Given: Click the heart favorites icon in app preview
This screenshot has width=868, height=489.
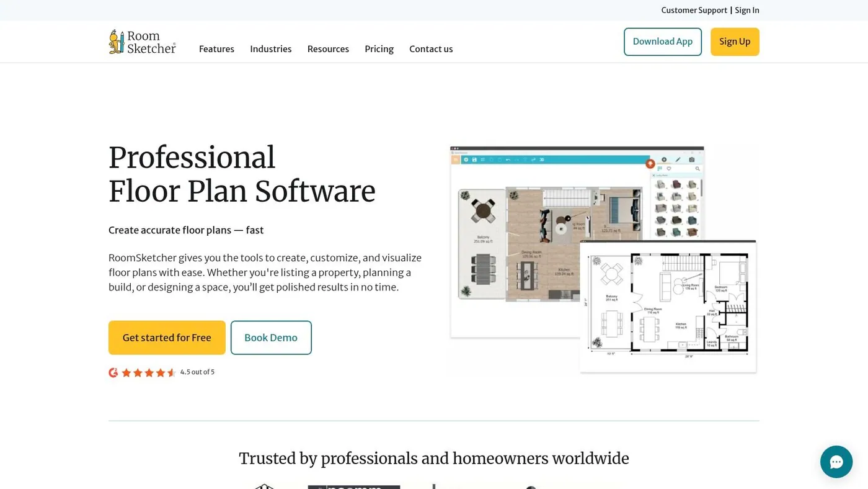Looking at the screenshot, I should (x=669, y=168).
